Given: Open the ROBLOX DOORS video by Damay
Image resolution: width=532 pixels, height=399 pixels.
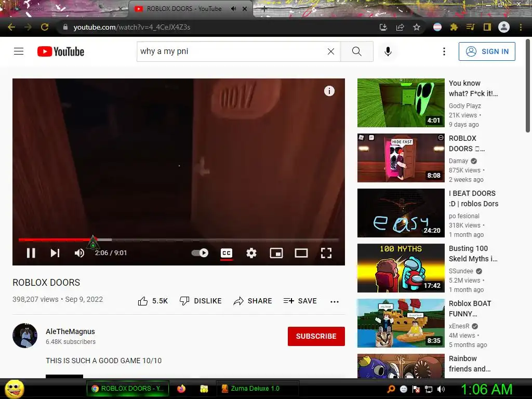Looking at the screenshot, I should point(401,158).
